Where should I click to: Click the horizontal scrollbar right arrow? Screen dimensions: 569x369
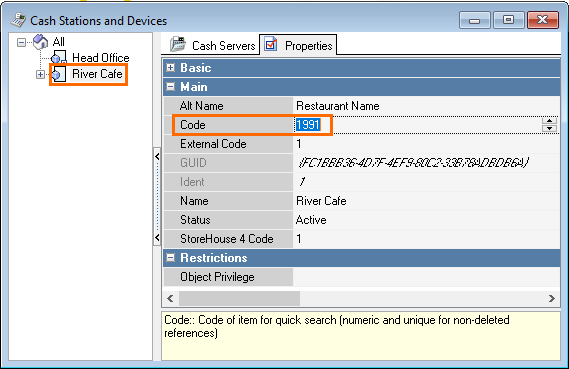coord(552,299)
